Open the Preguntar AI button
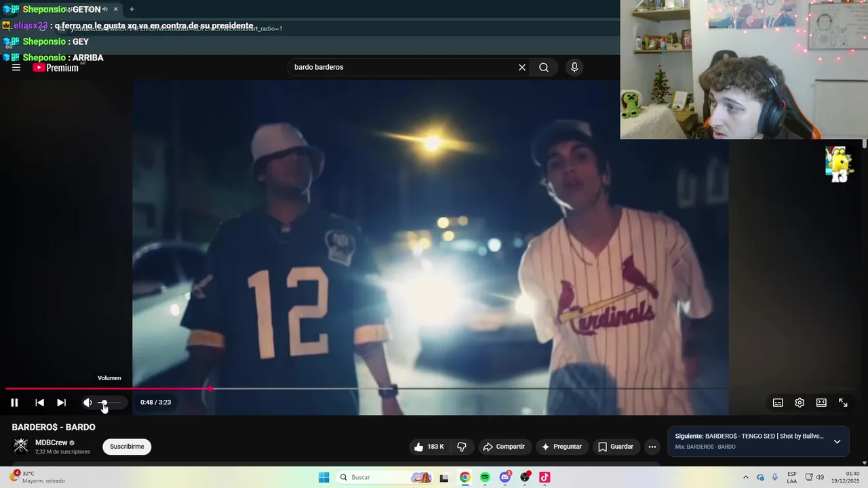 (x=562, y=447)
